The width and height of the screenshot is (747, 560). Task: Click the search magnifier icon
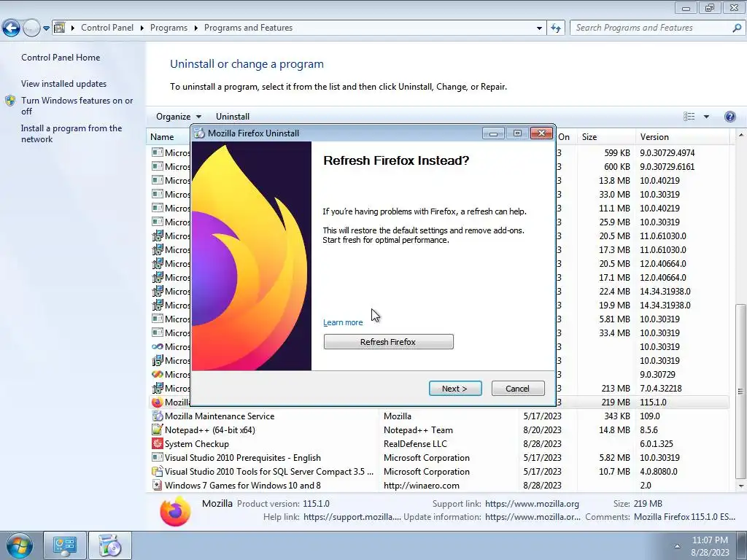point(737,28)
